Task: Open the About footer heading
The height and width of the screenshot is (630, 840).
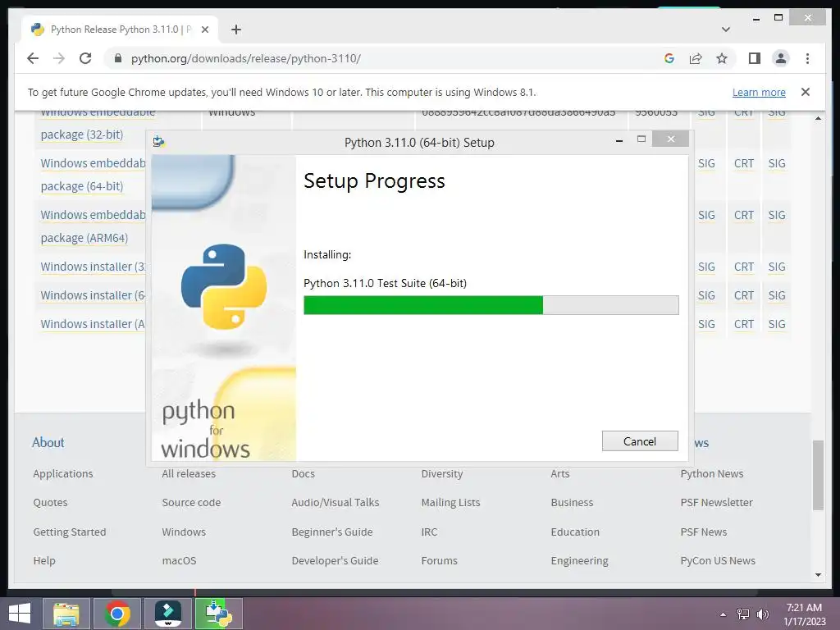Action: 48,442
